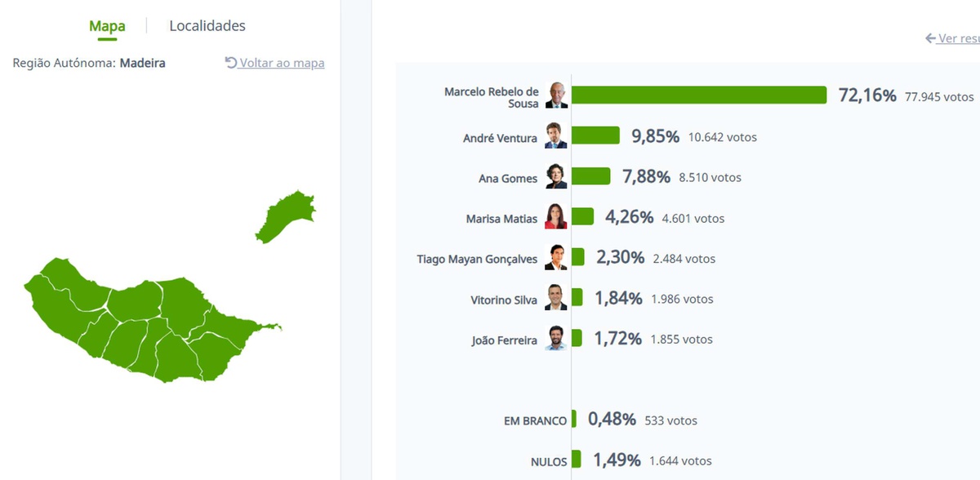980x480 pixels.
Task: Click Ana Gomes's candidate photo
Action: pyautogui.click(x=556, y=176)
